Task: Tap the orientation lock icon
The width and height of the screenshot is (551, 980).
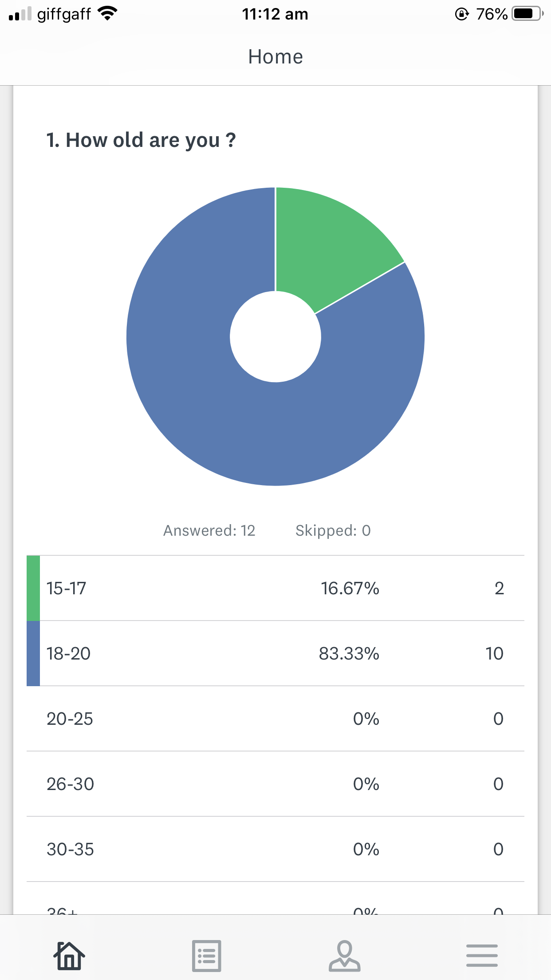Action: pyautogui.click(x=461, y=14)
